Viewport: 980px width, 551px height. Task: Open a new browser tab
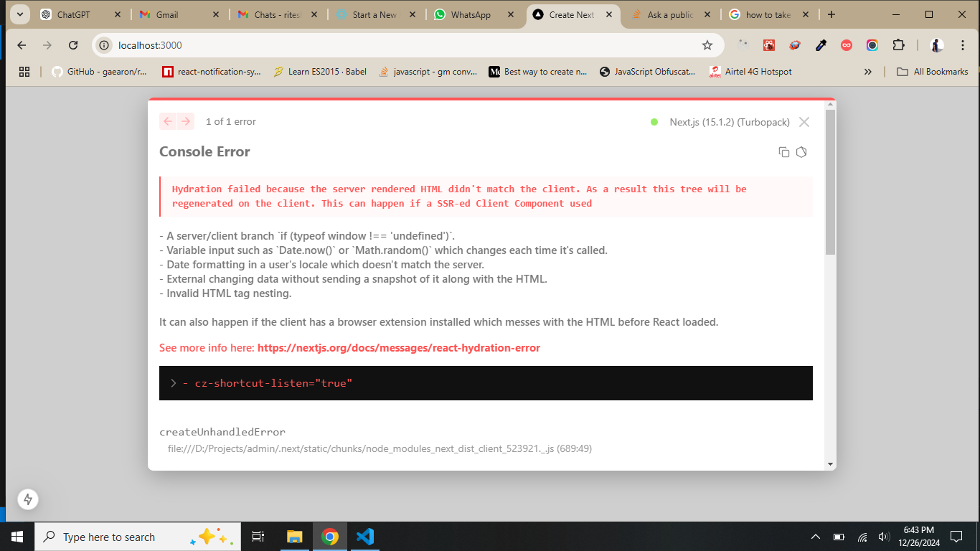[831, 14]
